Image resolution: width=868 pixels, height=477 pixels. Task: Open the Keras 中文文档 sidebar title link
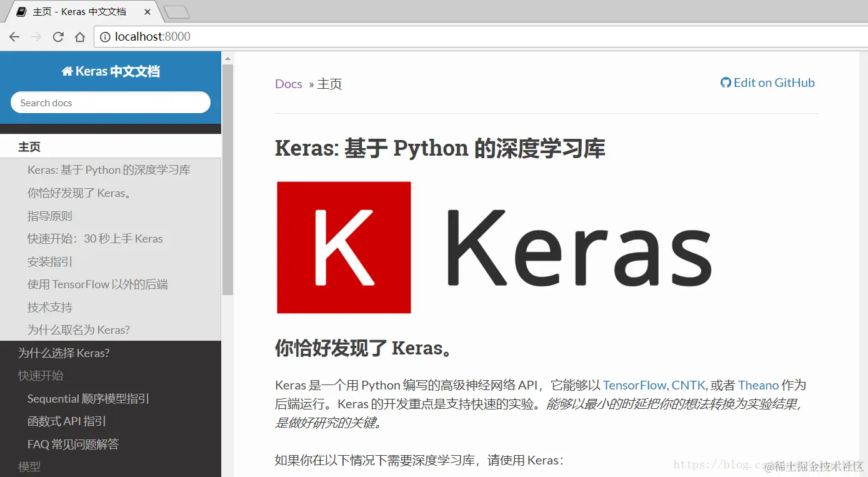point(111,71)
